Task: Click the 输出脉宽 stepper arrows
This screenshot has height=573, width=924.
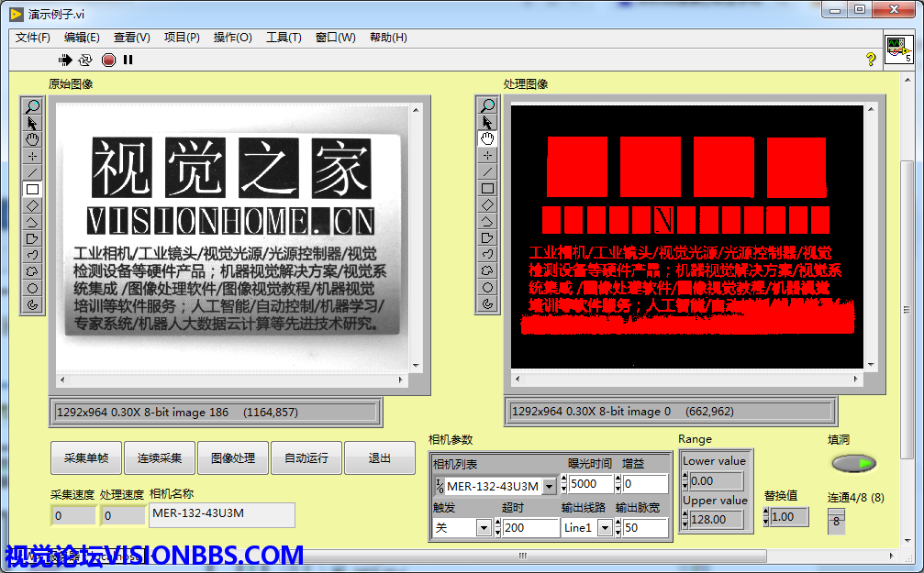Action: (618, 528)
